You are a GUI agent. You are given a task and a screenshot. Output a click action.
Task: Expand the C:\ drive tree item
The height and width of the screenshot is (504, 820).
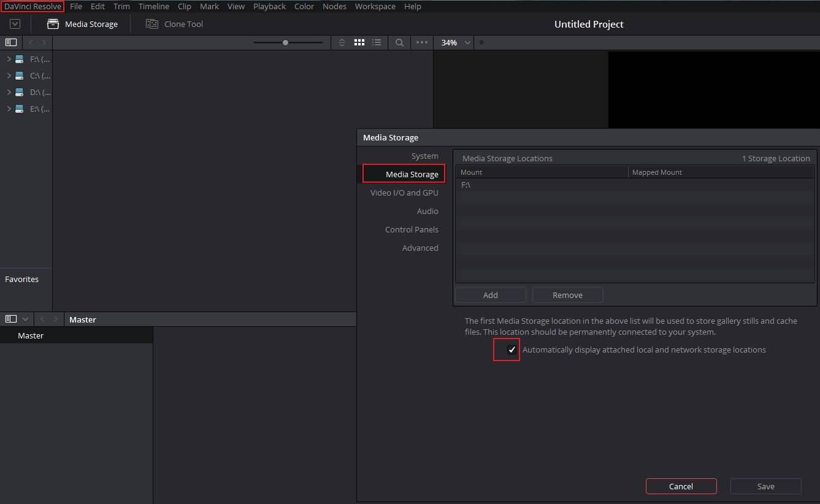click(8, 75)
